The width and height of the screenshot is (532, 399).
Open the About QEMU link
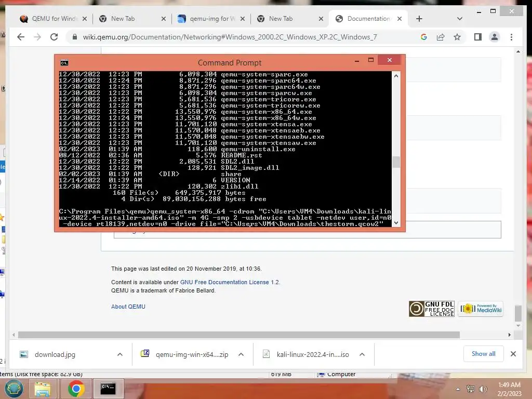coord(128,307)
